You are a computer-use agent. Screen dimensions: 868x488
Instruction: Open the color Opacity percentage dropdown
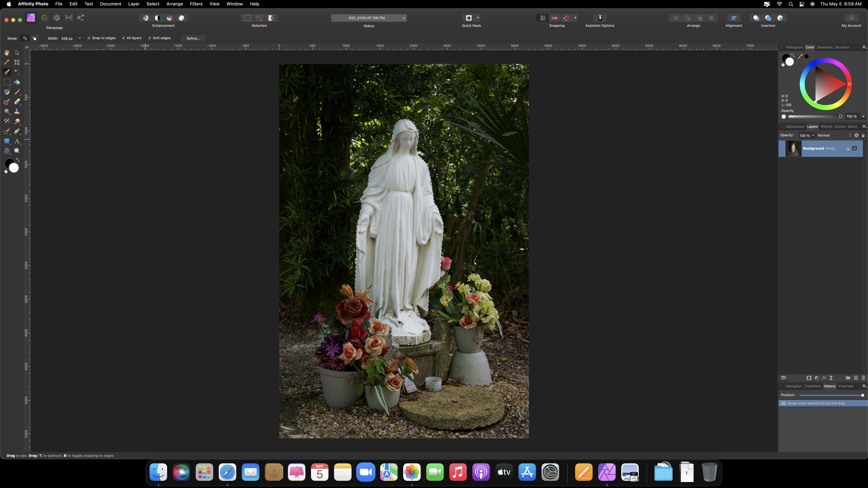pos(863,117)
